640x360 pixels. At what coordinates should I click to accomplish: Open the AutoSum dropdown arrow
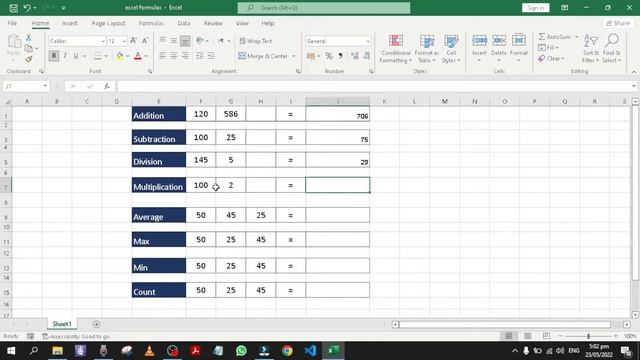click(x=577, y=37)
